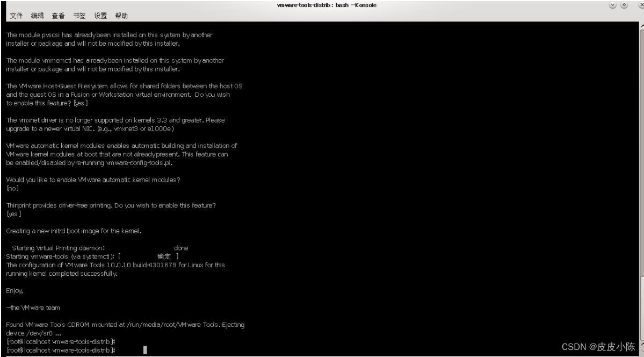Click "The vmxnet driver is no longer supported" line

115,120
